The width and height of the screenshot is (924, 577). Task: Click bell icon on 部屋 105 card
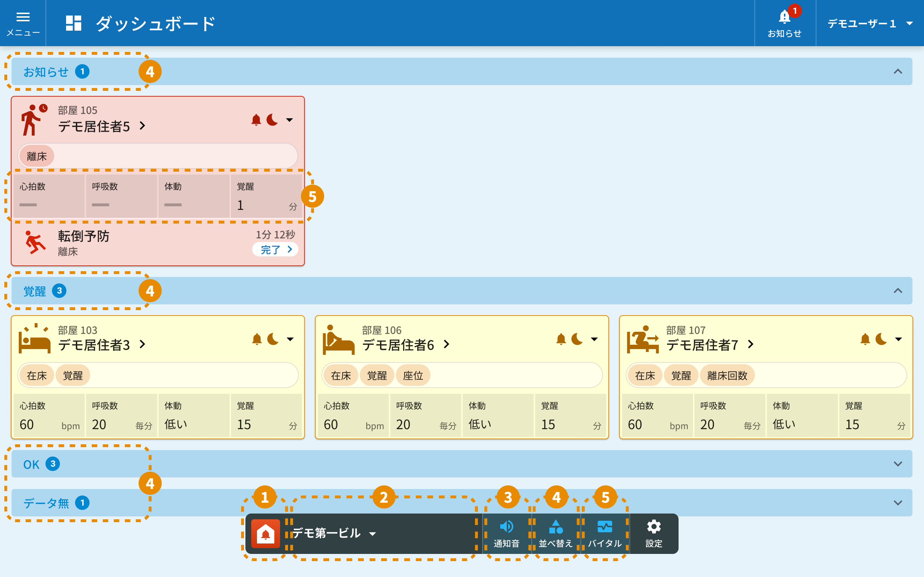point(256,120)
